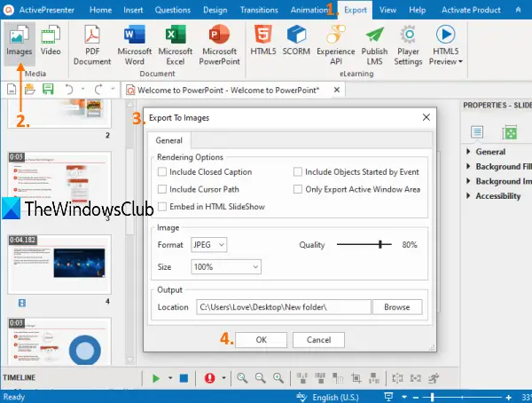Toggle Embed in HTML SlideShow

pyautogui.click(x=162, y=207)
